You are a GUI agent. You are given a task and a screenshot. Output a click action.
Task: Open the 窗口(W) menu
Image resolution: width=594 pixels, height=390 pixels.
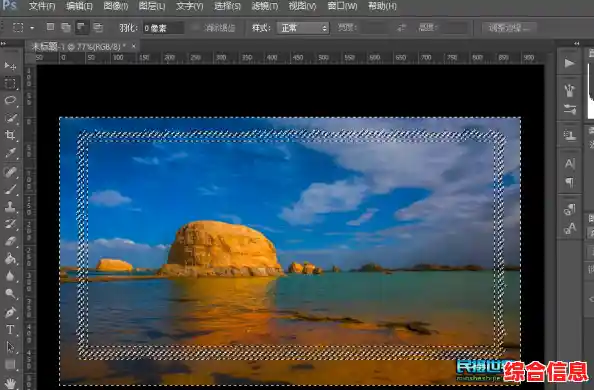(x=342, y=6)
